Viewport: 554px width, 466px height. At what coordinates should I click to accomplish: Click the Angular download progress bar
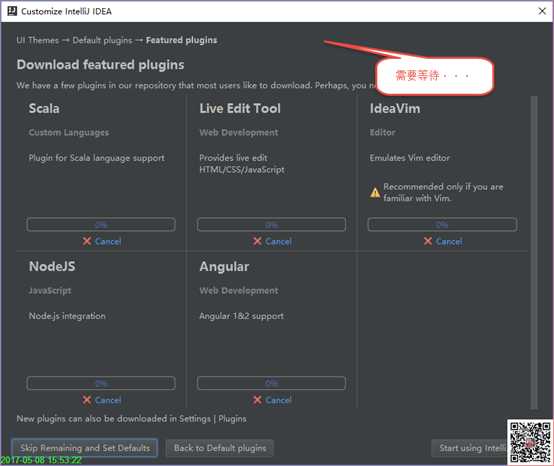(271, 383)
